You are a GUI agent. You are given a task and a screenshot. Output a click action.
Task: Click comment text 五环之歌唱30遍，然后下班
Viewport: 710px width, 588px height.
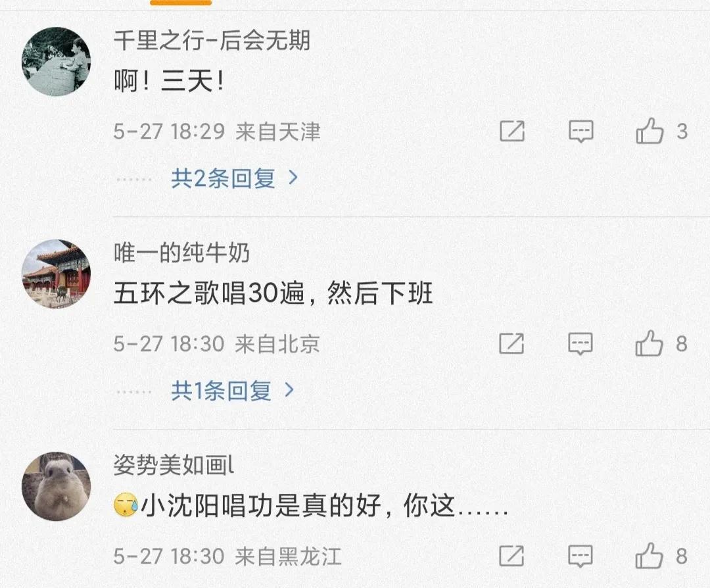[273, 293]
